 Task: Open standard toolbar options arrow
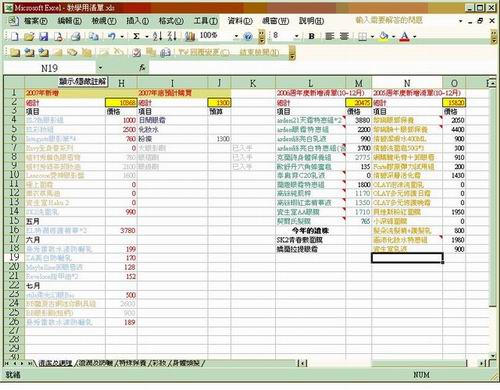click(262, 37)
